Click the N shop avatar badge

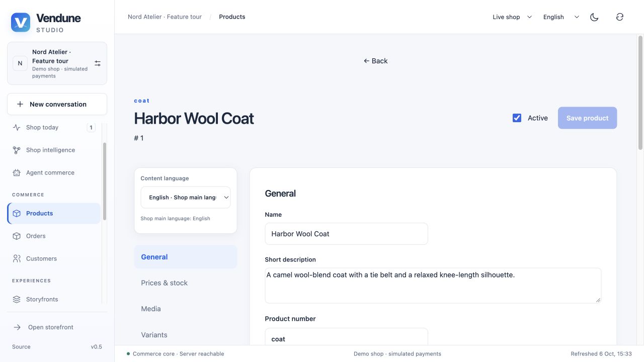[x=20, y=63]
